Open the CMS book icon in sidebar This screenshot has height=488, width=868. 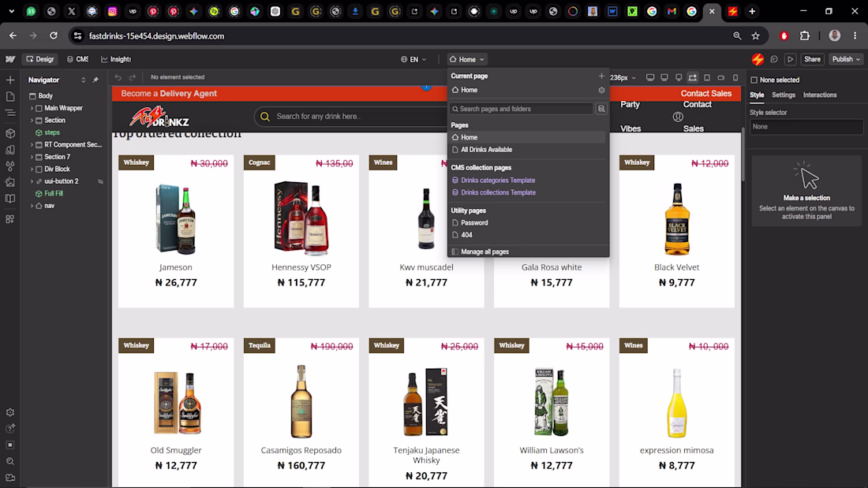10,199
